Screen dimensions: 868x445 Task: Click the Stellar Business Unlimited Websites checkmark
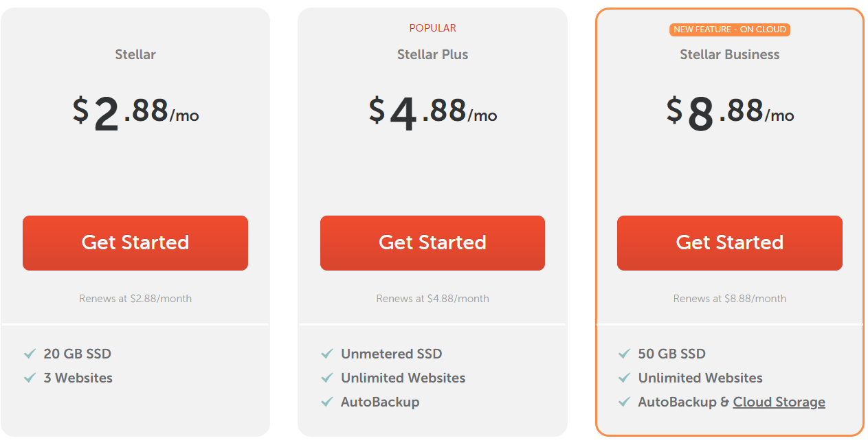[x=624, y=378]
